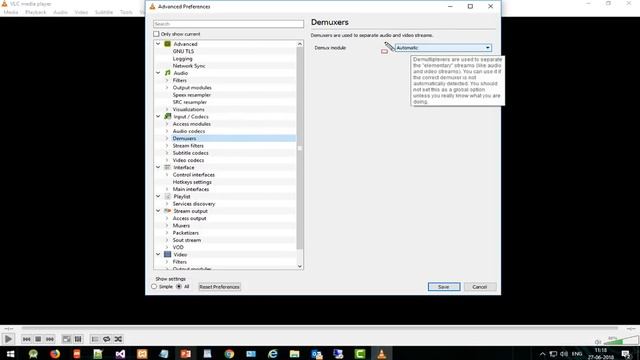Image resolution: width=640 pixels, height=360 pixels.
Task: Mute via the speaker icon in VLC
Action: (598, 342)
